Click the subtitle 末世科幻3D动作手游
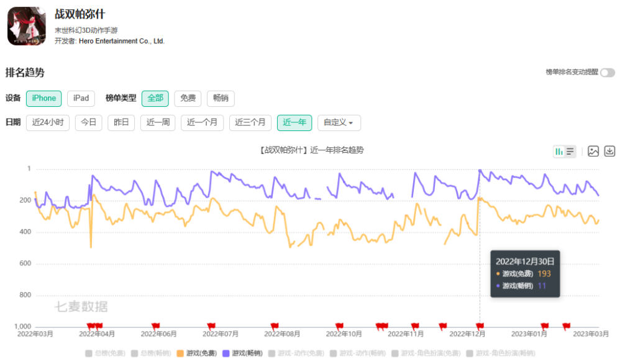Viewport: 625px width, 364px height. (x=86, y=30)
